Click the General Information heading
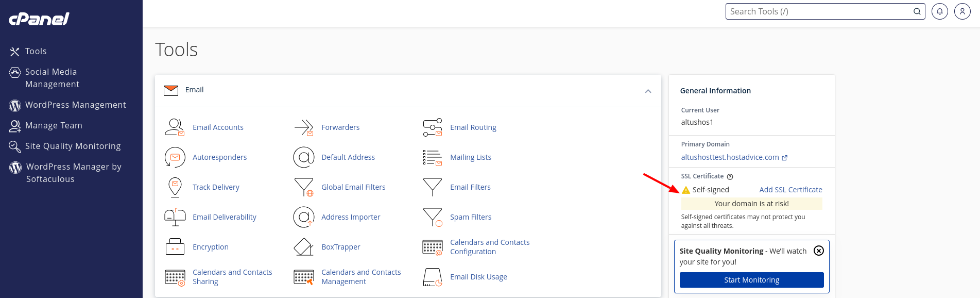This screenshot has width=980, height=298. (x=715, y=91)
